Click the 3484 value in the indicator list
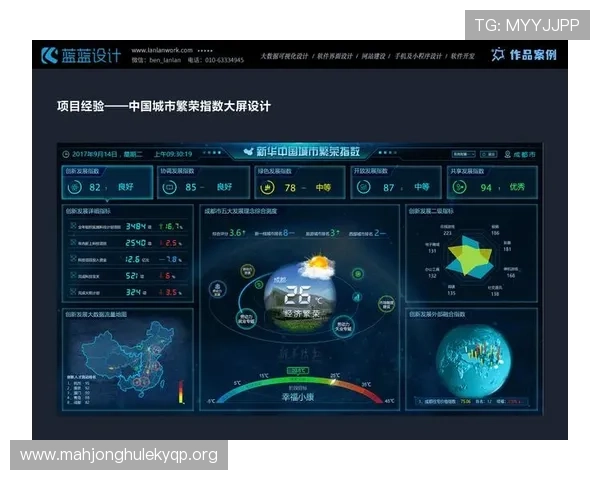600x480 pixels. pyautogui.click(x=136, y=226)
